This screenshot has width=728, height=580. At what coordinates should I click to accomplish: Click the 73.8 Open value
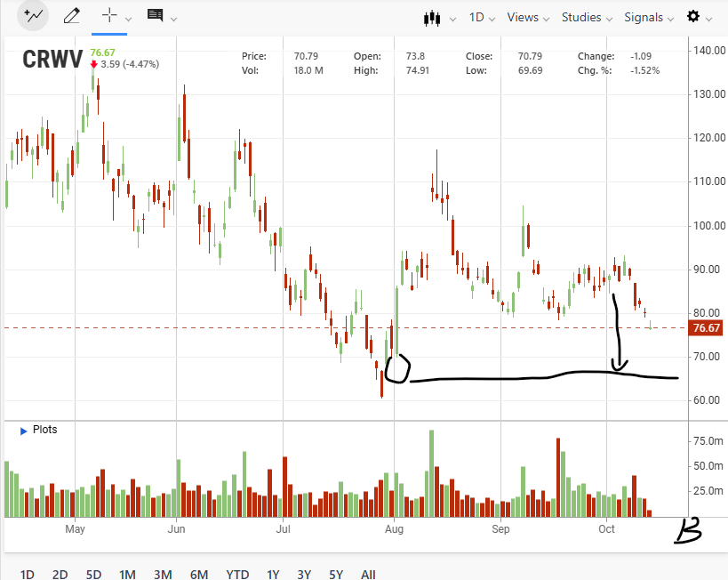(415, 56)
